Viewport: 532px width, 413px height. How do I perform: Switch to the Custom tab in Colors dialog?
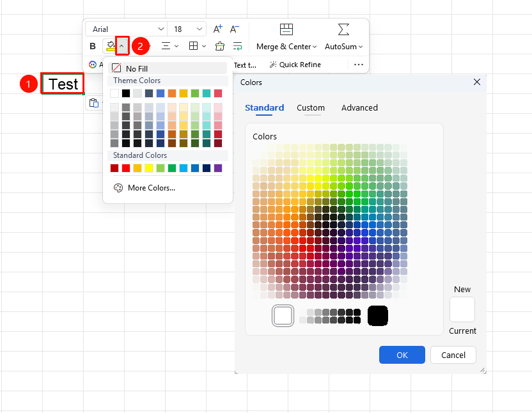[x=311, y=108]
